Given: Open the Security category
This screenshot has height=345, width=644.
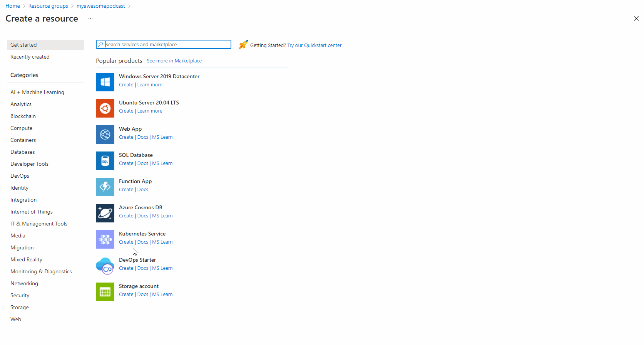Looking at the screenshot, I should 20,295.
